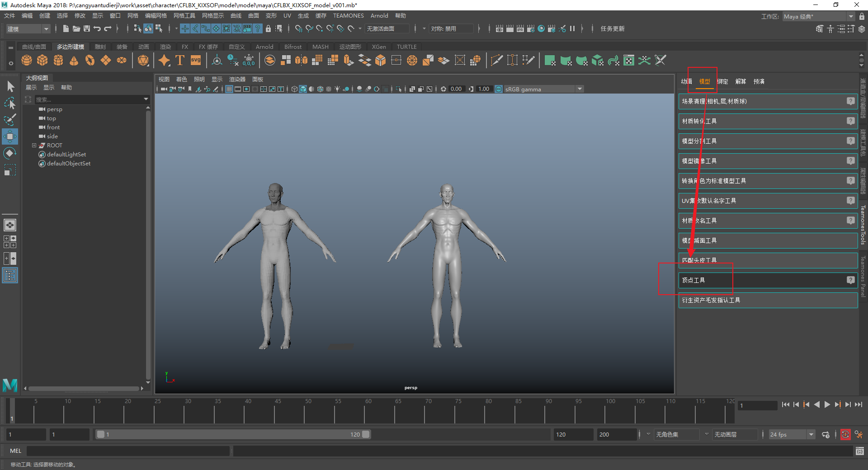Open the TEAMONES menu
This screenshot has width=868, height=470.
pos(348,16)
